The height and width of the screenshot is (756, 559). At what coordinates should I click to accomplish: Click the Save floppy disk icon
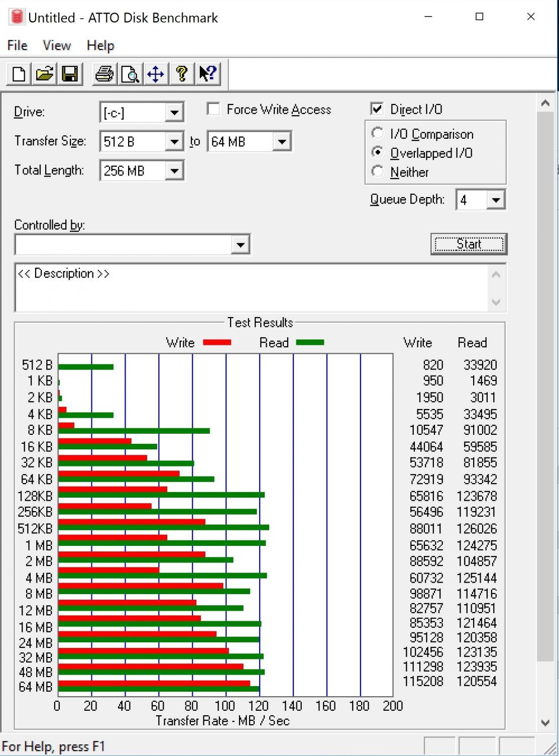(x=70, y=74)
